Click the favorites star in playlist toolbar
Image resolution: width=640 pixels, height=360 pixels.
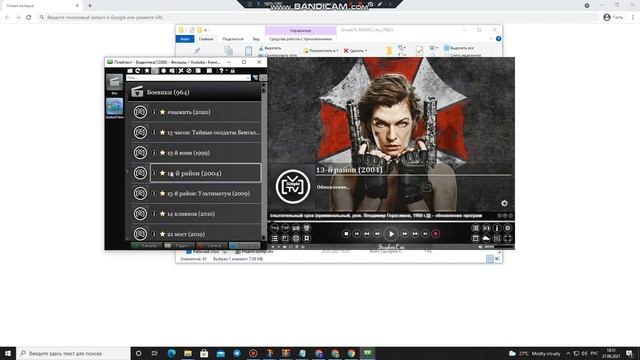tap(147, 71)
